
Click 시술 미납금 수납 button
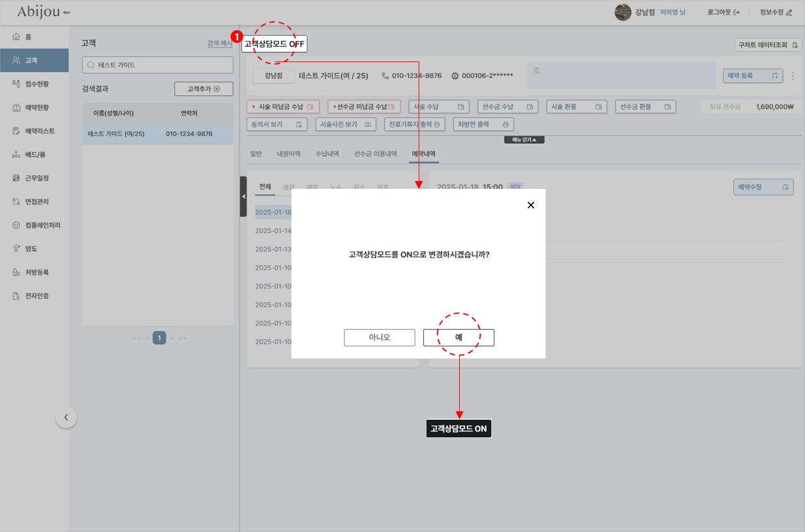(282, 107)
